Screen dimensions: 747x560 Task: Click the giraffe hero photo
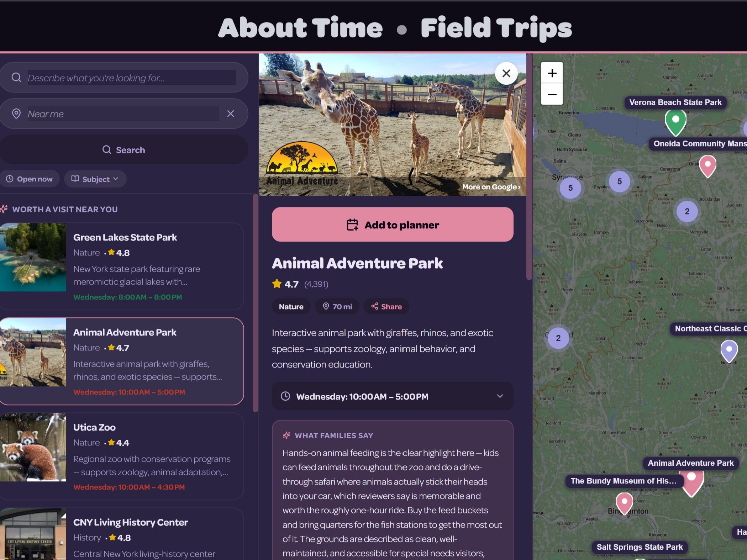click(393, 125)
